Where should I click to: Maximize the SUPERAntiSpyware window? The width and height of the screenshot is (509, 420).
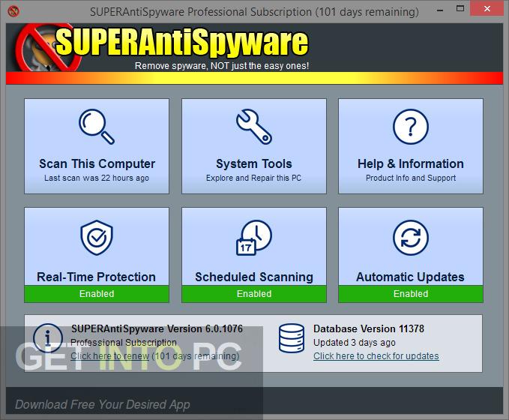pos(460,9)
